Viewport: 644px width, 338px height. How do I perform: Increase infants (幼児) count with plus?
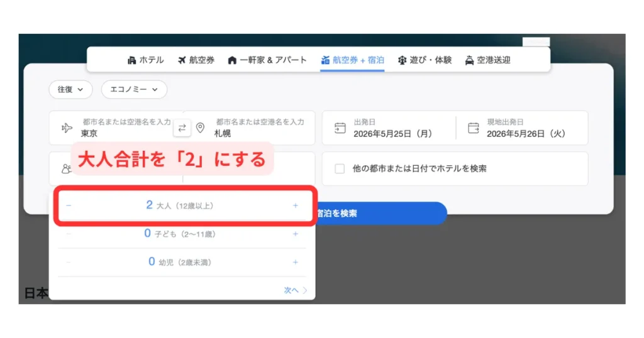tap(295, 262)
